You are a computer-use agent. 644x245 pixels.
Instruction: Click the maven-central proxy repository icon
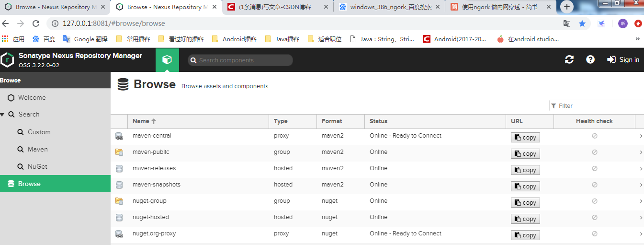coord(119,136)
